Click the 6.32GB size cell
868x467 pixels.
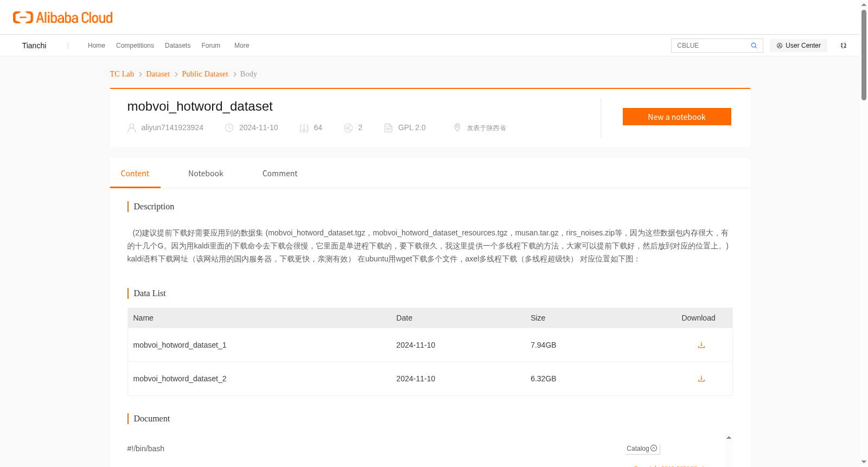pyautogui.click(x=544, y=379)
